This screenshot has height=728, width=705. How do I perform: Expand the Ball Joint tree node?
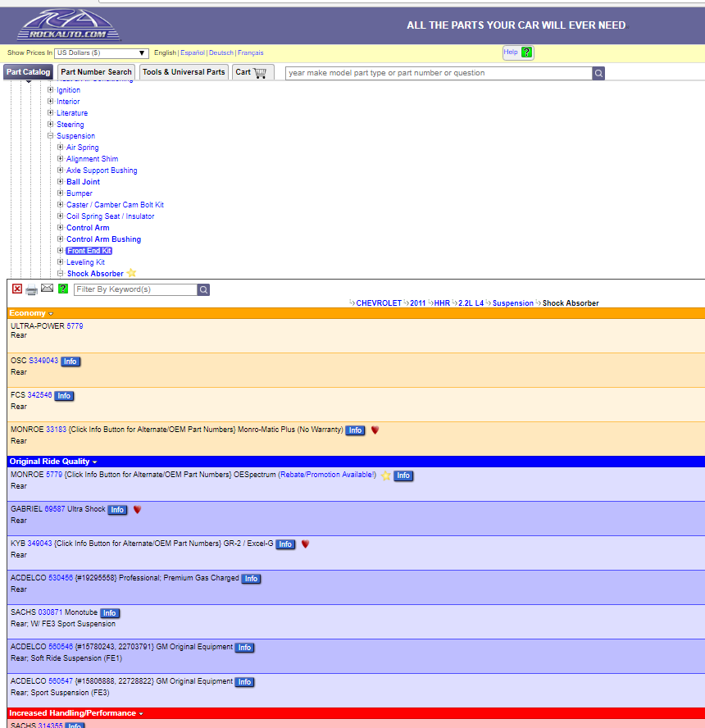(60, 182)
